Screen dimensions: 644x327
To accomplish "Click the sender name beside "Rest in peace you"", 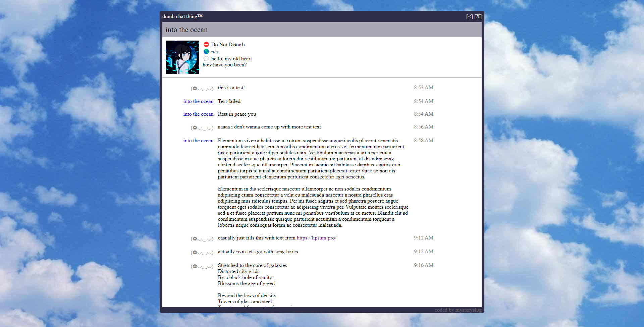I will tap(198, 114).
